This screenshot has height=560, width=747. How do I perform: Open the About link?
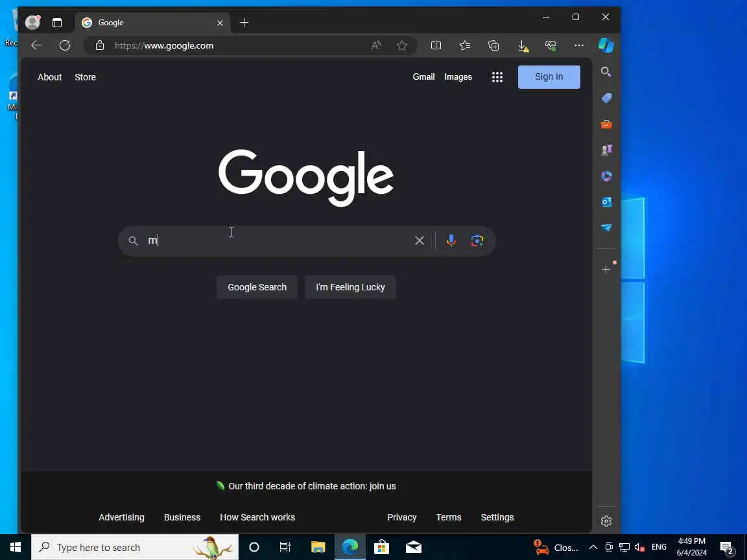49,77
